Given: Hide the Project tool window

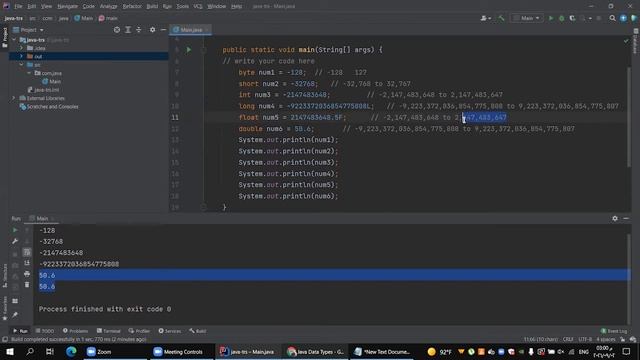Looking at the screenshot, I should coord(163,30).
